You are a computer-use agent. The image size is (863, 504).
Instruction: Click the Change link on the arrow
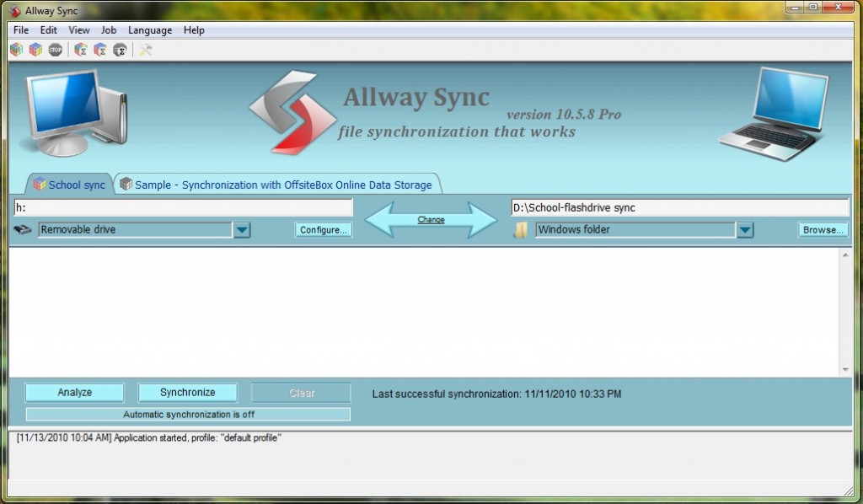(431, 219)
